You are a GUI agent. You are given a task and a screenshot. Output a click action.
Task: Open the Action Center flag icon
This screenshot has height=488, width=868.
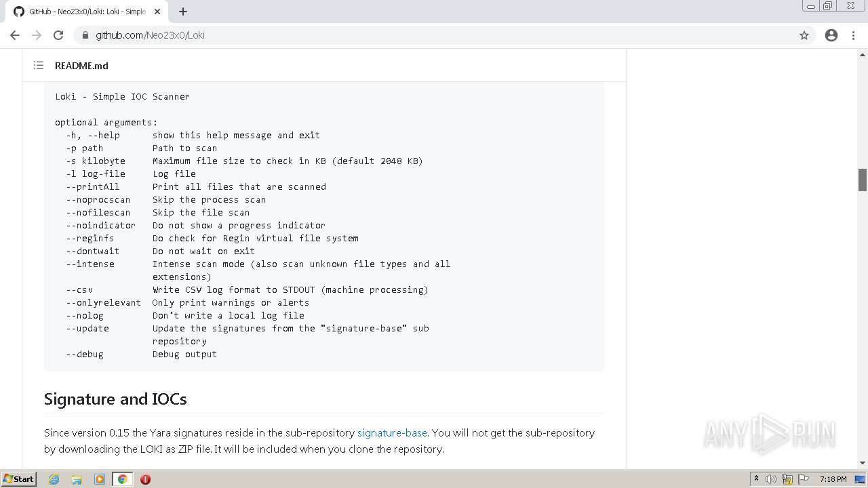804,479
